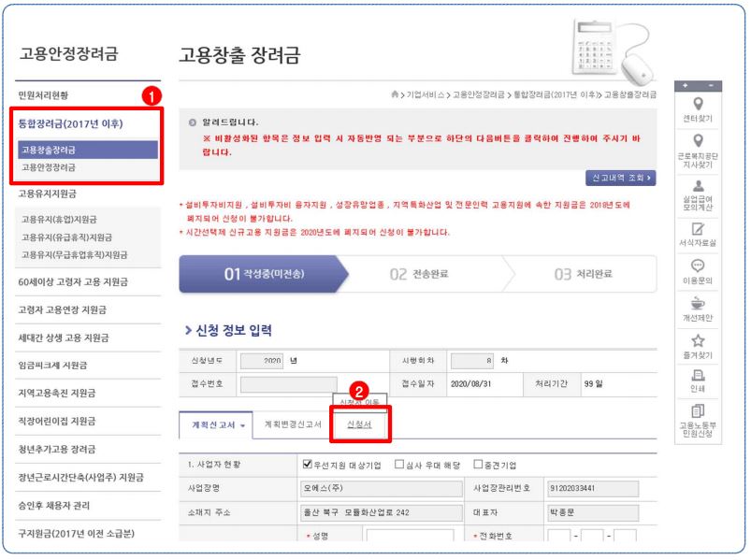Open 고용유지(유급휴직)지원금 submenu
The image size is (751, 560).
[x=66, y=237]
